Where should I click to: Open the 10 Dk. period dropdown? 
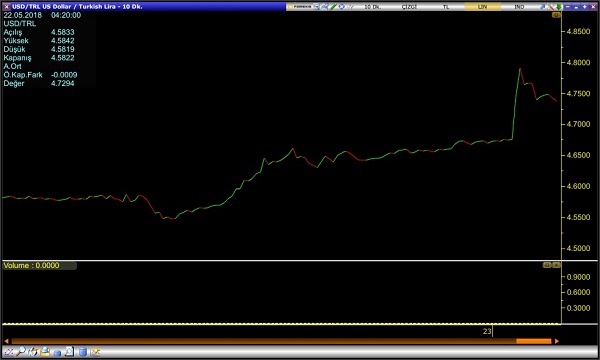point(372,7)
